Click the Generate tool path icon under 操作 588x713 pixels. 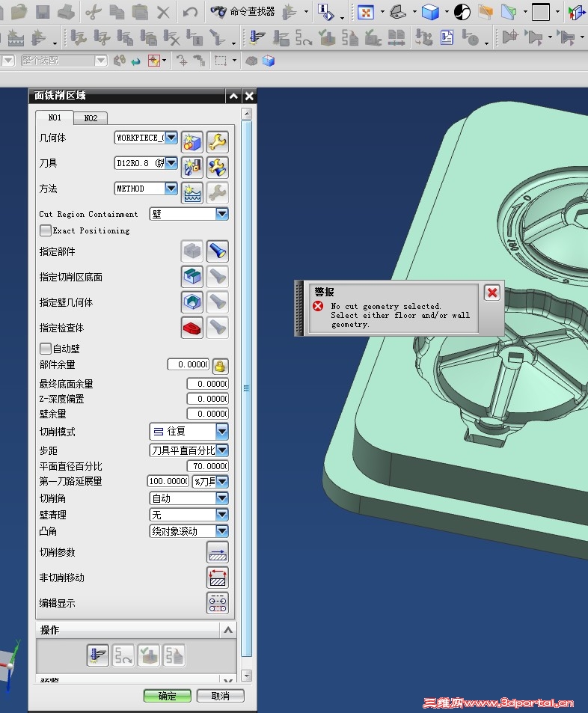(x=98, y=655)
